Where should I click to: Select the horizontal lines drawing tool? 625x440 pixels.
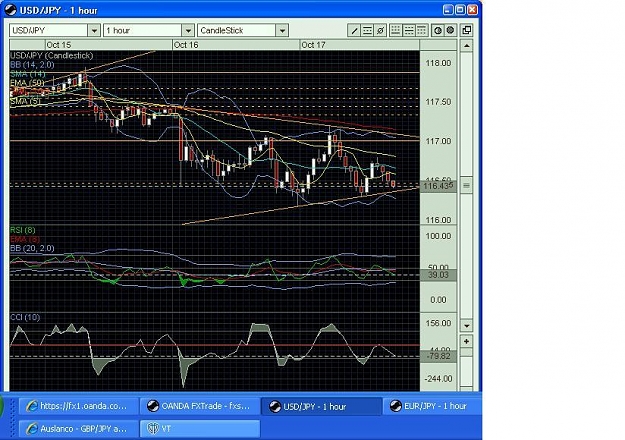(x=367, y=30)
